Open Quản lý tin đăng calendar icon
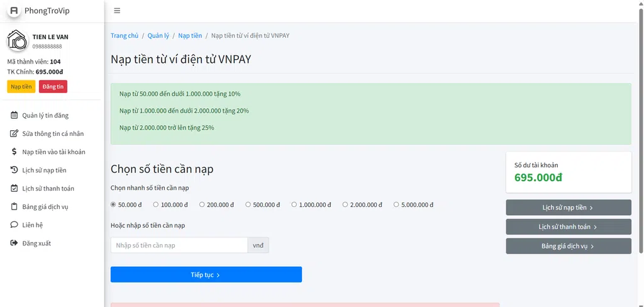 [14, 116]
